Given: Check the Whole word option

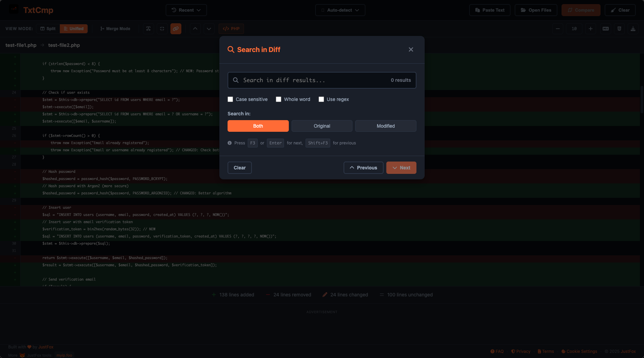Looking at the screenshot, I should click(x=279, y=99).
